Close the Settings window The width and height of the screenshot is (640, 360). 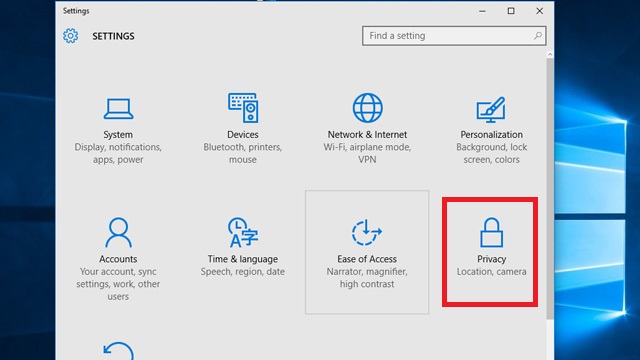[540, 11]
